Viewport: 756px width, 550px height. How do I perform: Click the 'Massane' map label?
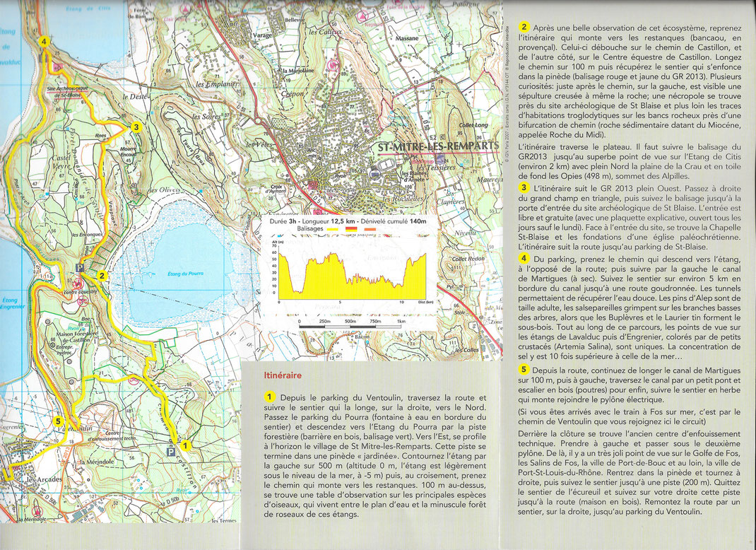407,38
